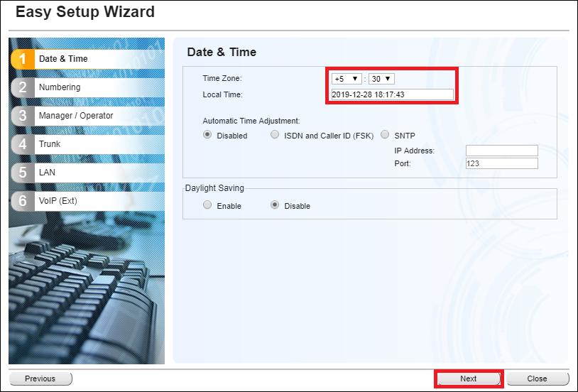Viewport: 578px width, 392px height.
Task: Select ISDN and Caller ID (FSK) option
Action: tap(275, 135)
